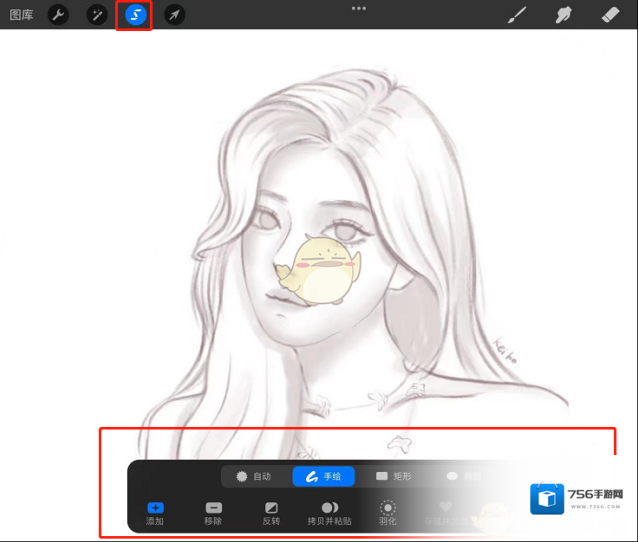This screenshot has width=638, height=542.
Task: Switch to 自动 (Automatic) selection tab
Action: pos(253,477)
